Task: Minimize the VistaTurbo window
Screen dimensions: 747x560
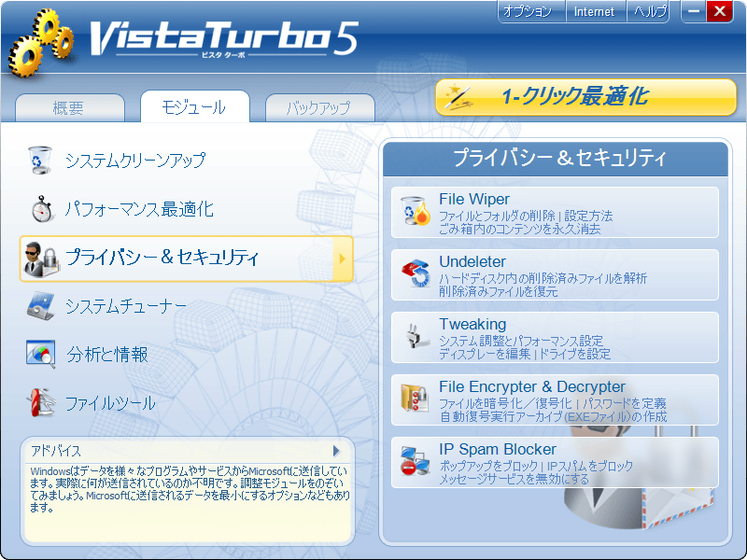Action: tap(694, 11)
